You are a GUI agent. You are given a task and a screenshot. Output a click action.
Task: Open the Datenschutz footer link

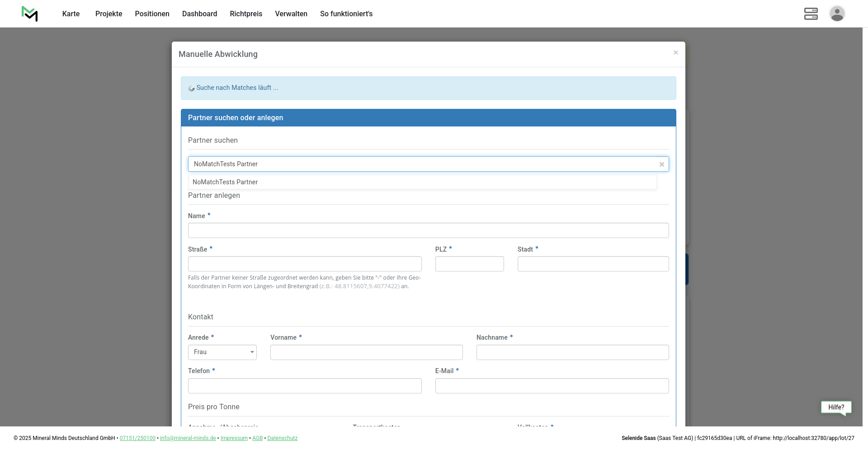pyautogui.click(x=282, y=438)
